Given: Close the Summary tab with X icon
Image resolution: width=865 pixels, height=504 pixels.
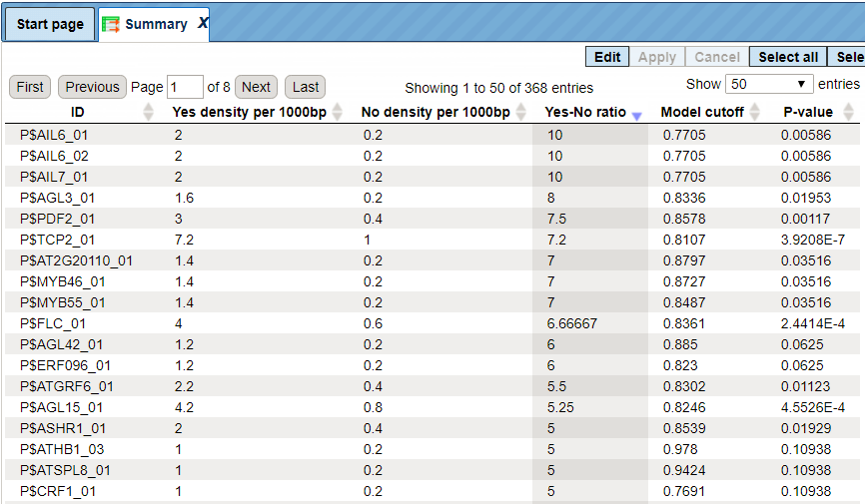Looking at the screenshot, I should click(203, 23).
